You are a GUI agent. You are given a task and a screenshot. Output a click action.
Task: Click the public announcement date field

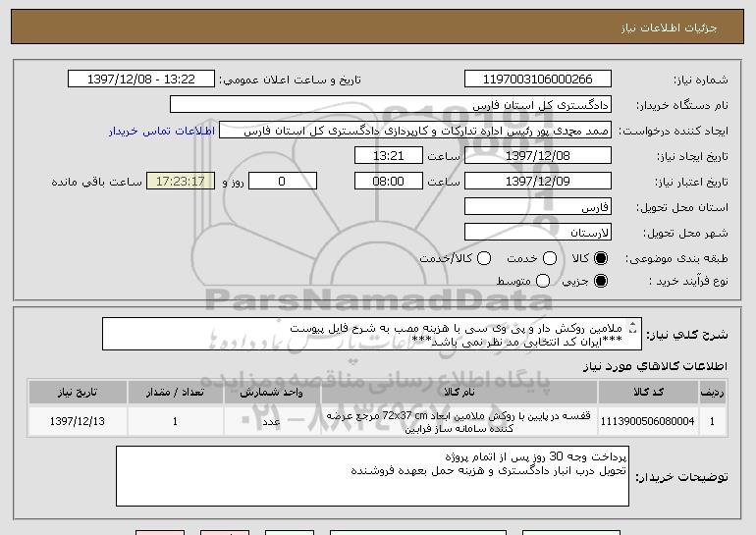tap(141, 80)
